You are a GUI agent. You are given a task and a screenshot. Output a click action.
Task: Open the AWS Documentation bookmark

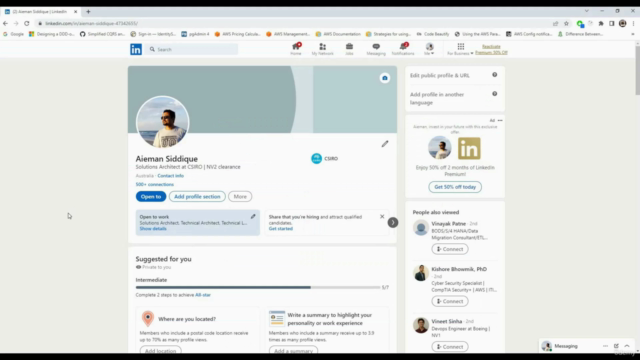[338, 34]
